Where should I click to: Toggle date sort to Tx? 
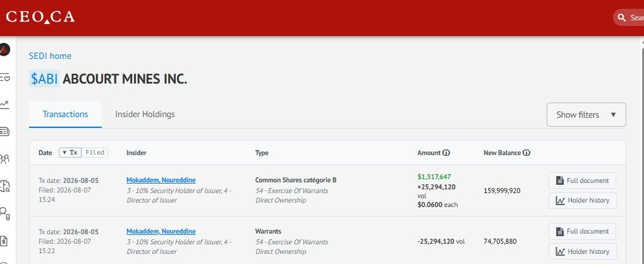(70, 153)
